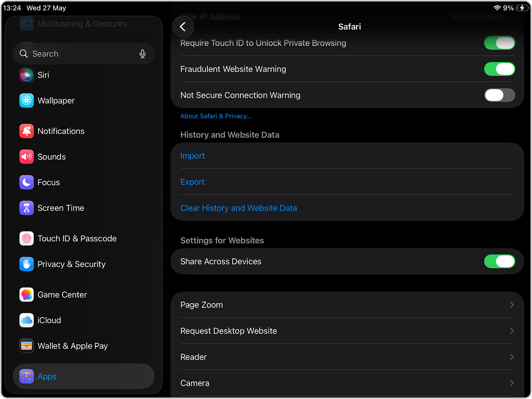Image resolution: width=532 pixels, height=399 pixels.
Task: Open Wallet & Apple Pay settings
Action: 84,346
